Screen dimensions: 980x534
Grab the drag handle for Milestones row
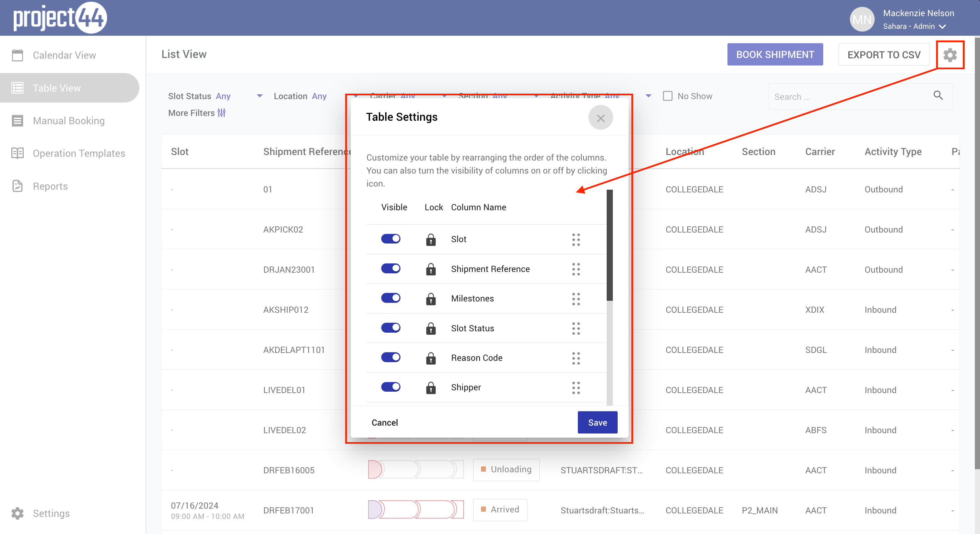click(576, 299)
